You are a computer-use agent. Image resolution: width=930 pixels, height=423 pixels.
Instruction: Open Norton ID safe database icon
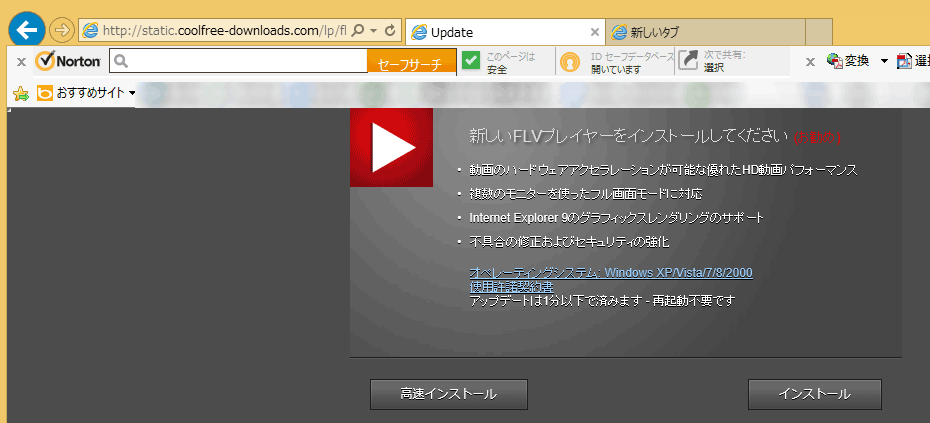(x=570, y=62)
